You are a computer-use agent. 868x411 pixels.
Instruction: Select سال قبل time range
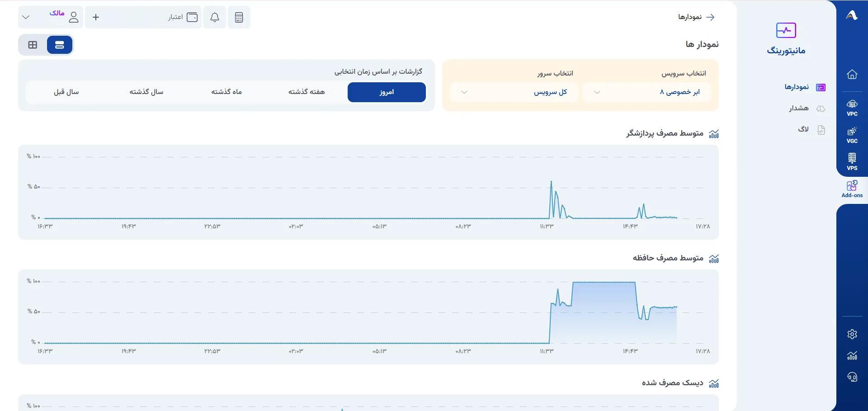click(66, 92)
